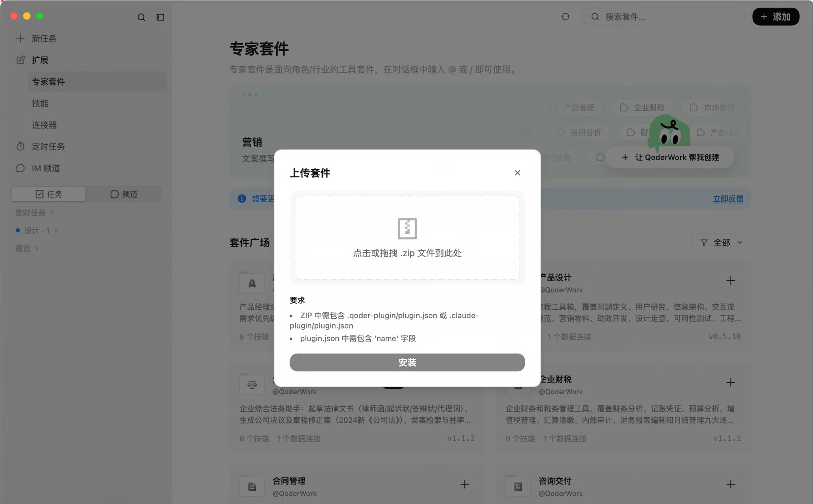The width and height of the screenshot is (813, 504).
Task: Select 专家套件 in the sidebar
Action: pos(97,82)
